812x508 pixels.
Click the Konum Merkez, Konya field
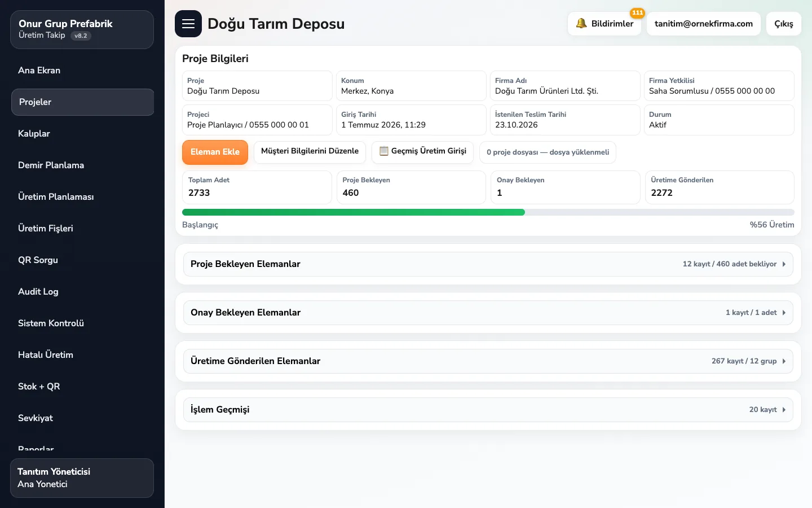tap(411, 86)
